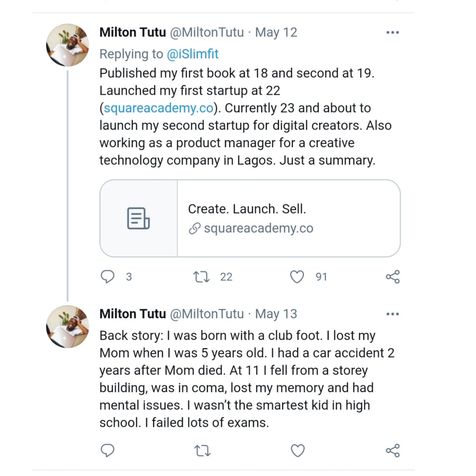Open the @iSlimfit mention link
This screenshot has width=476, height=476.
click(192, 54)
